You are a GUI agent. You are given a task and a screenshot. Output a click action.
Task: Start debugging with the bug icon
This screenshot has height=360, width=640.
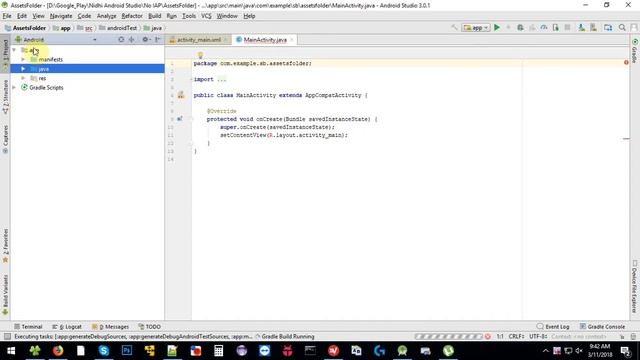tap(520, 27)
